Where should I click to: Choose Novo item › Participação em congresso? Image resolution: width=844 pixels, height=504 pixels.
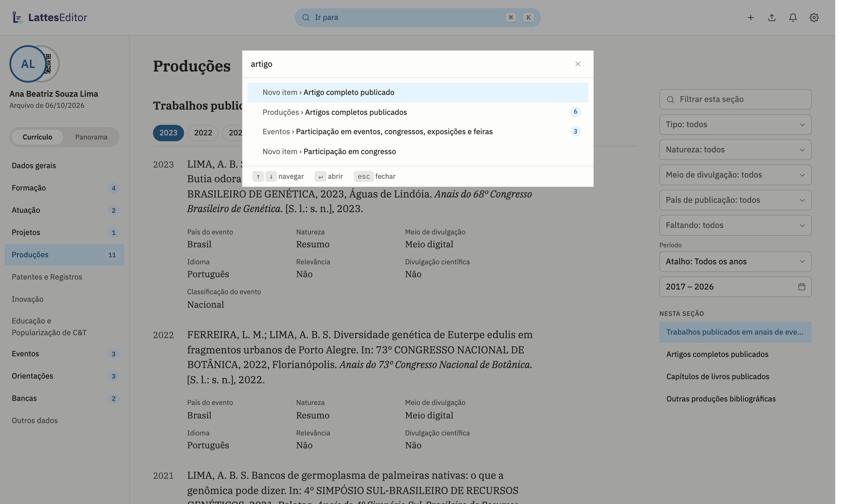417,151
